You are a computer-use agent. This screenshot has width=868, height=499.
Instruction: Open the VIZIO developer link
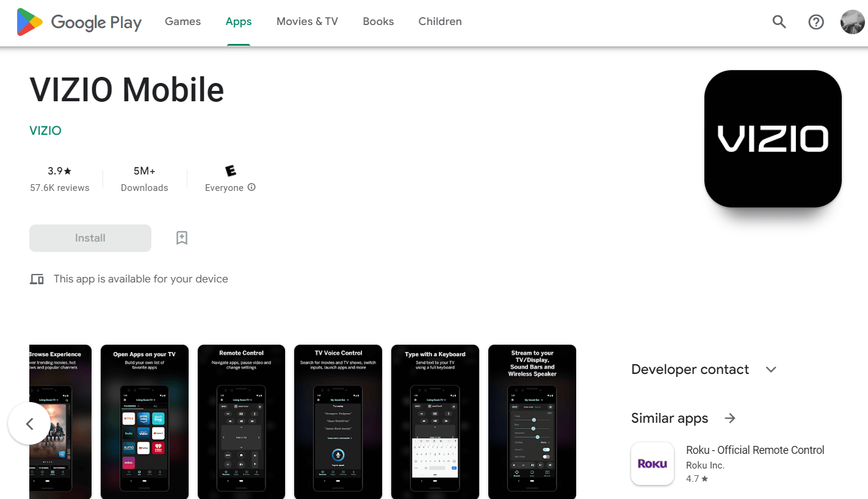click(x=45, y=131)
